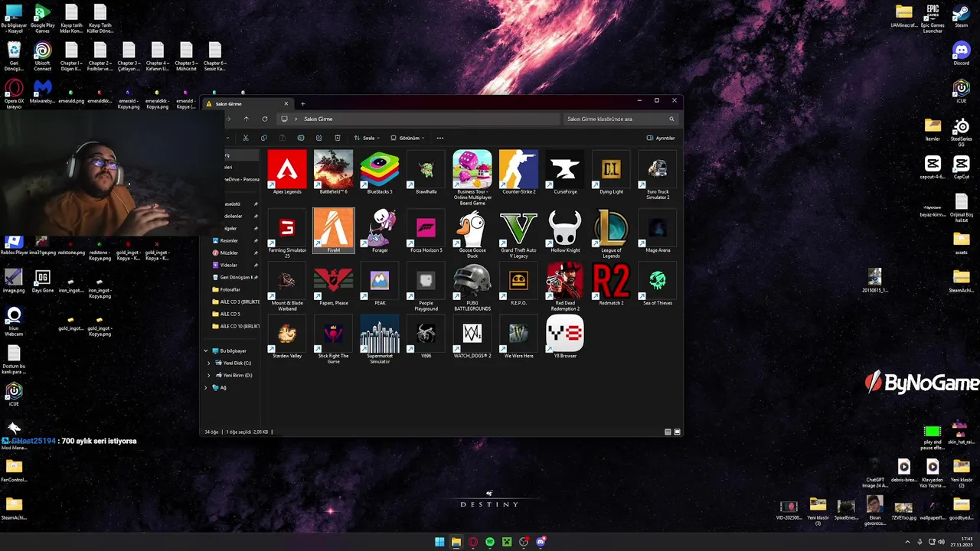Select the Business Tour board game shortcut
The image size is (980, 551).
click(472, 178)
